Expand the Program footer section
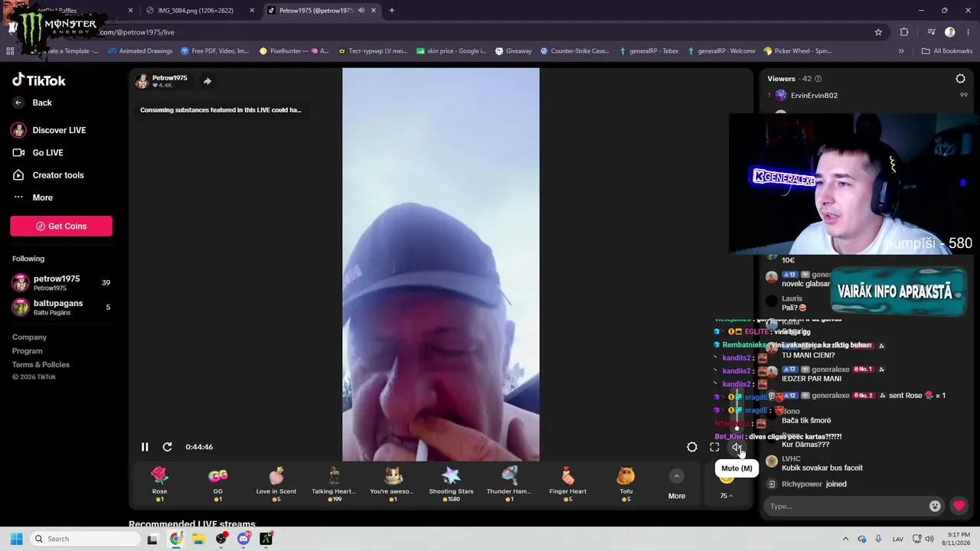The image size is (980, 551). coord(28,350)
